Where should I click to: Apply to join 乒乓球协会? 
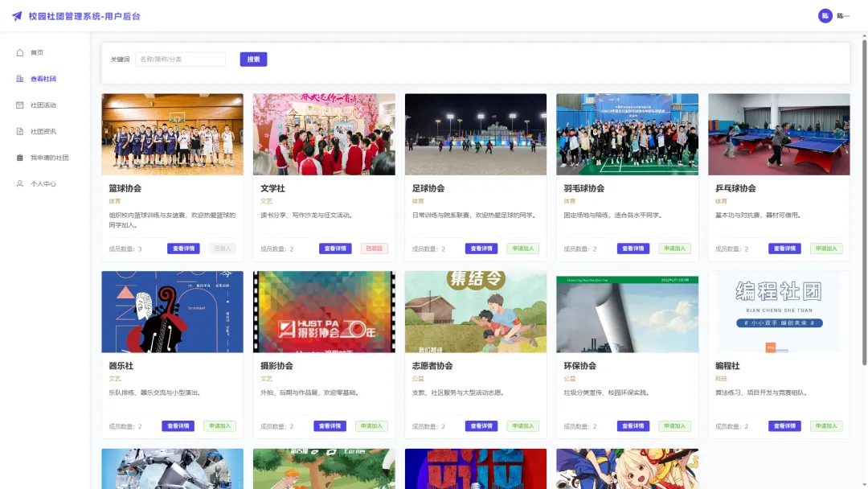click(826, 249)
